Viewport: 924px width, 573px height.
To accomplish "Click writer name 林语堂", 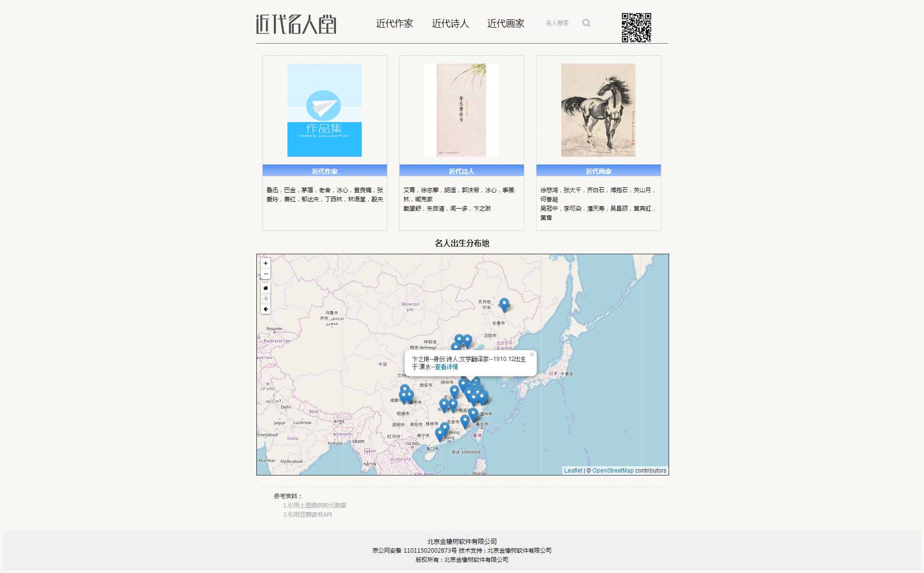I will click(357, 199).
